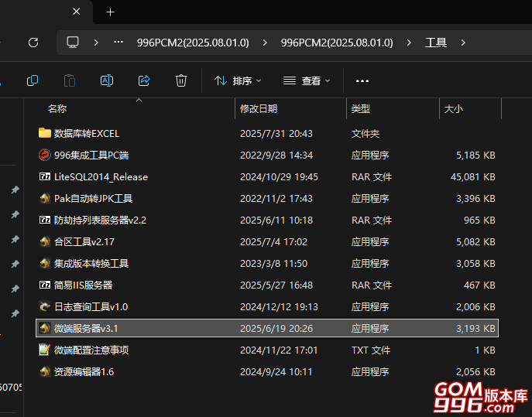Click the share icon in toolbar
The image size is (532, 417).
coord(144,80)
